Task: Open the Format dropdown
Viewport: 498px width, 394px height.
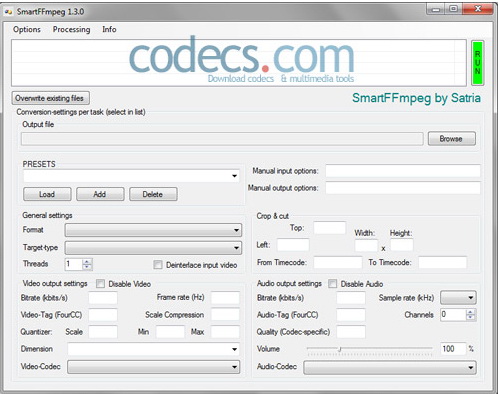Action: coord(153,230)
